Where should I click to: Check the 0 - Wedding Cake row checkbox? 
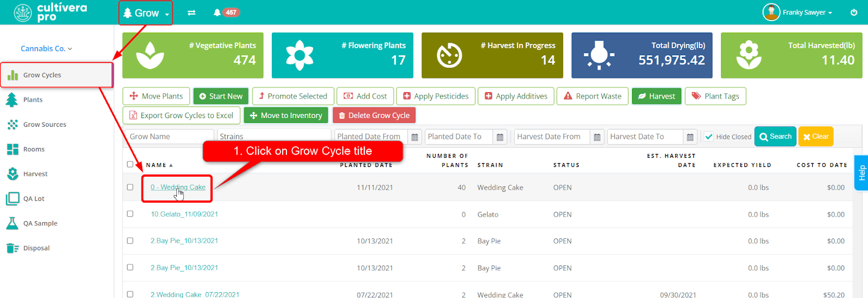point(130,187)
